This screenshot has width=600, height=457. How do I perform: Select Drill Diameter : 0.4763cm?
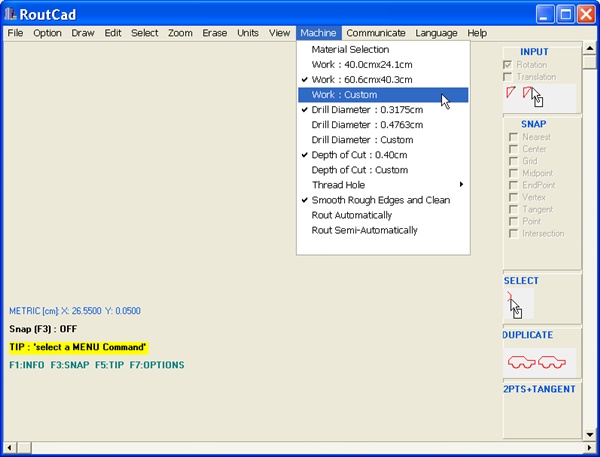click(x=383, y=125)
